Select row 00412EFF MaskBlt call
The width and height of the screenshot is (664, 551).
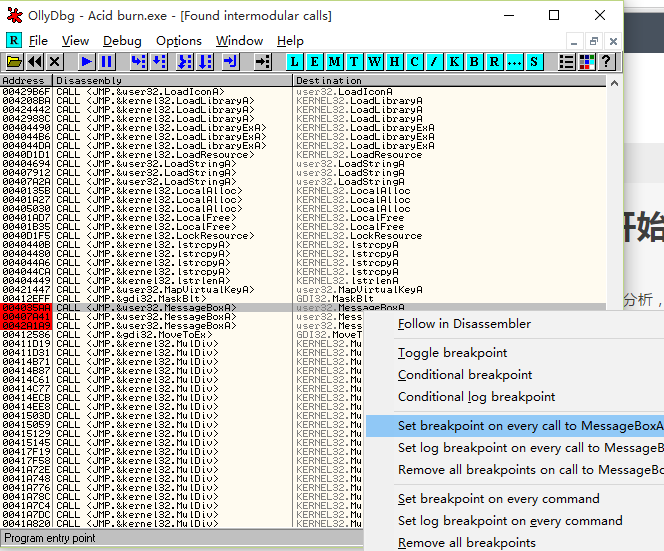tap(303, 299)
